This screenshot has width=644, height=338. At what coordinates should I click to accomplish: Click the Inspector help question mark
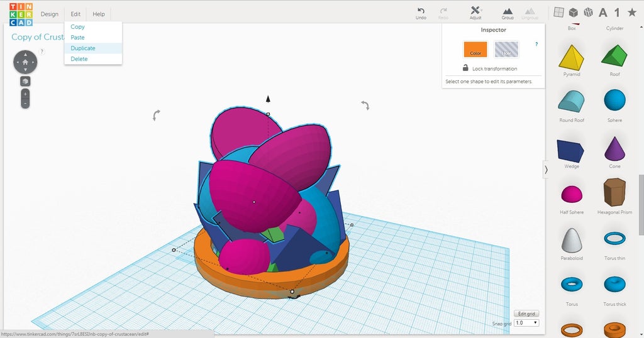click(x=536, y=44)
